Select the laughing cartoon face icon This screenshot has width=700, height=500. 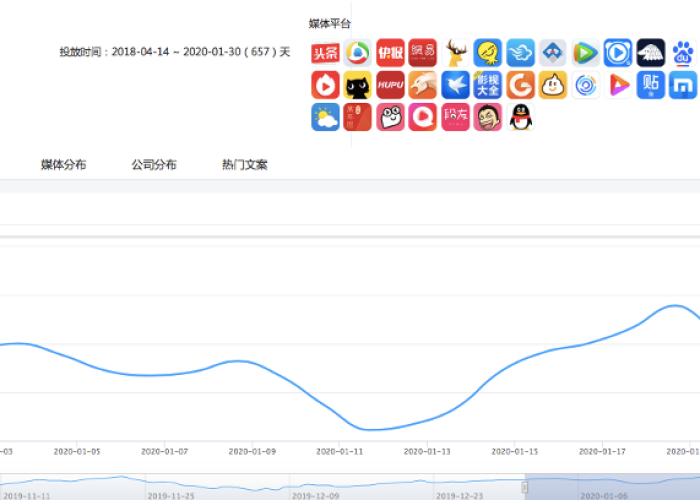click(x=488, y=117)
